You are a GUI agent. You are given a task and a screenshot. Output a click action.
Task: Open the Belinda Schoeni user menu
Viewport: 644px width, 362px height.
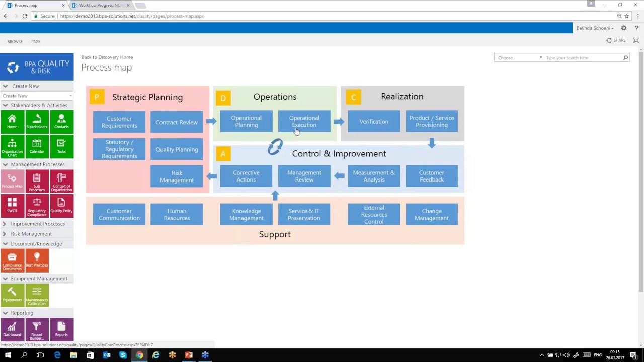click(x=595, y=28)
